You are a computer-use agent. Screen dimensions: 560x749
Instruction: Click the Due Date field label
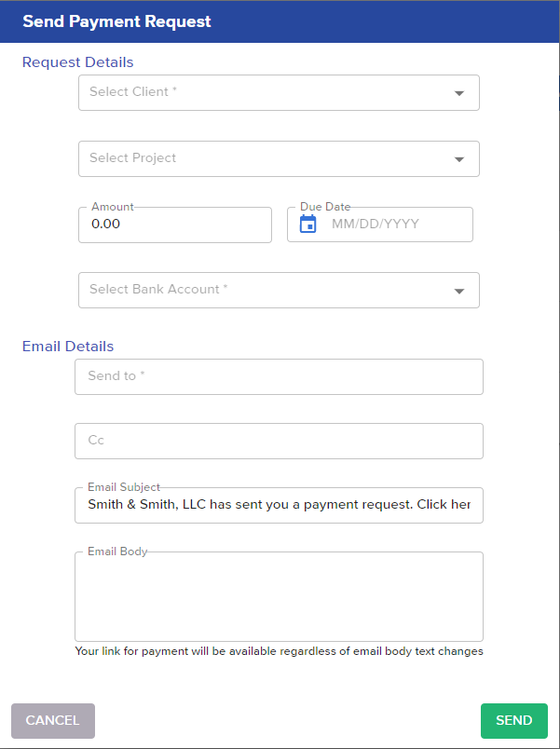pos(325,207)
